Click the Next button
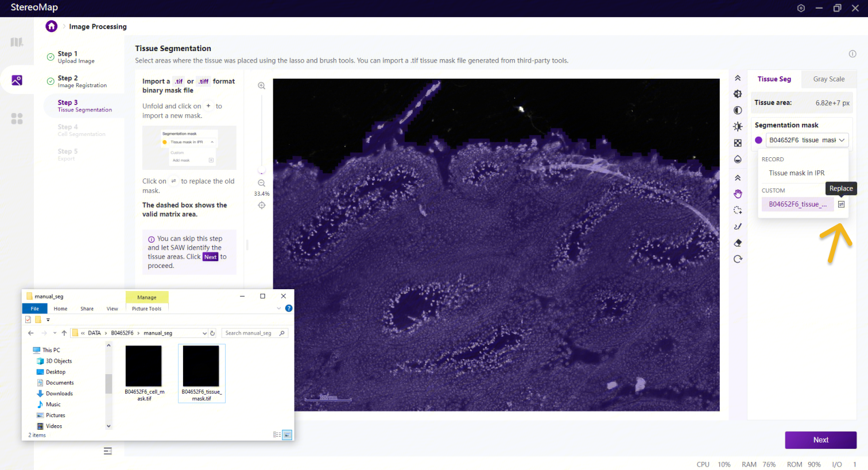Image resolution: width=868 pixels, height=470 pixels. [820, 440]
